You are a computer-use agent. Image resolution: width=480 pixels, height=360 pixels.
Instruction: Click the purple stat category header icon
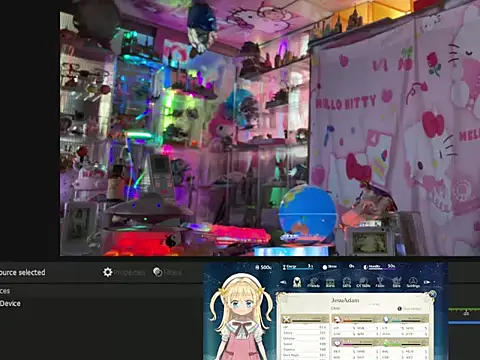pyautogui.click(x=337, y=343)
